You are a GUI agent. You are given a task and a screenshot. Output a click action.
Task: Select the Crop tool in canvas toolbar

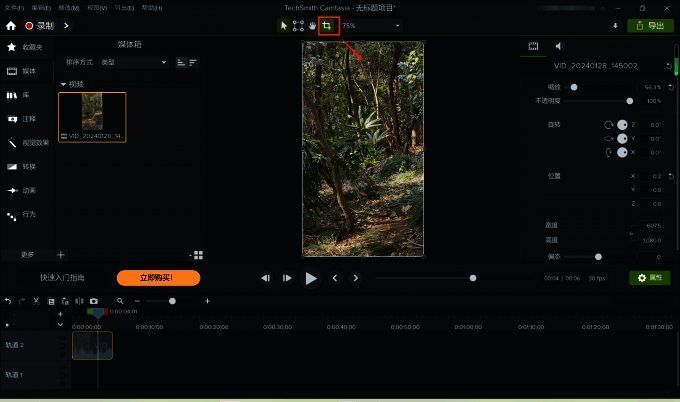326,25
